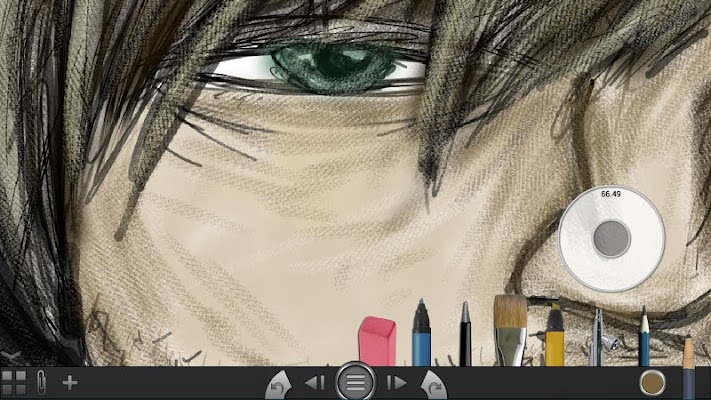The image size is (711, 400).
Task: Select the blue pencil tool
Action: pos(644,337)
